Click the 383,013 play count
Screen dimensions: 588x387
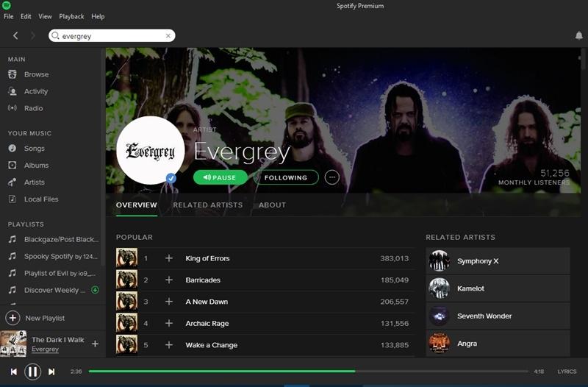click(x=394, y=258)
